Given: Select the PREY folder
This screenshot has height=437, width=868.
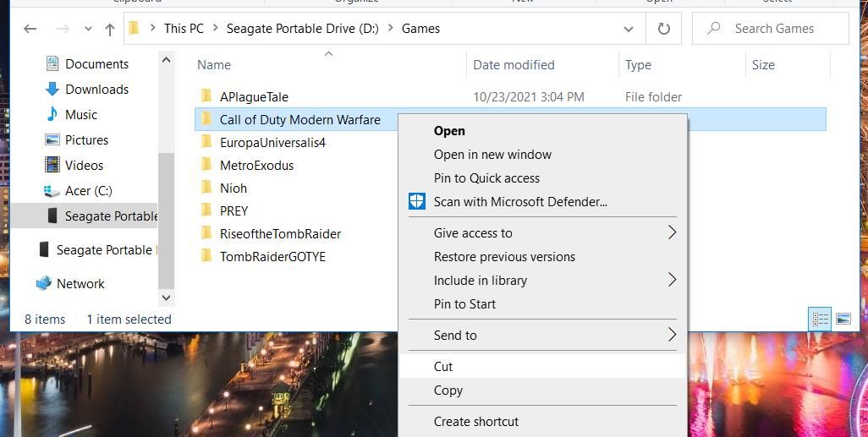Looking at the screenshot, I should click(x=233, y=210).
